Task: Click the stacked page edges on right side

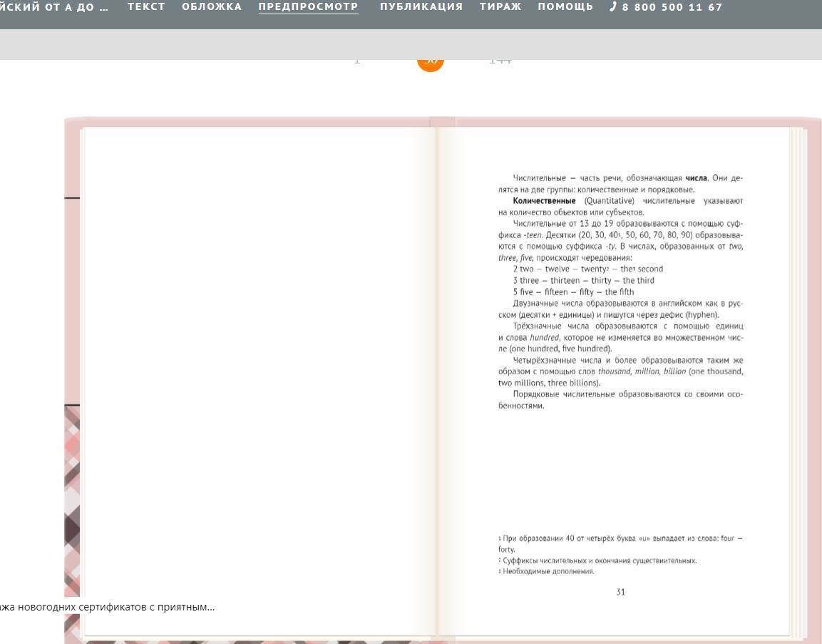Action: [796, 379]
